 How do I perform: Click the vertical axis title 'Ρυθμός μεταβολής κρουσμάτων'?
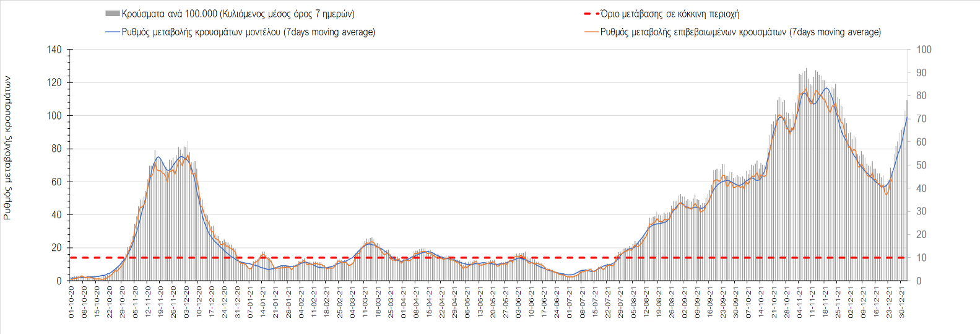pos(7,148)
